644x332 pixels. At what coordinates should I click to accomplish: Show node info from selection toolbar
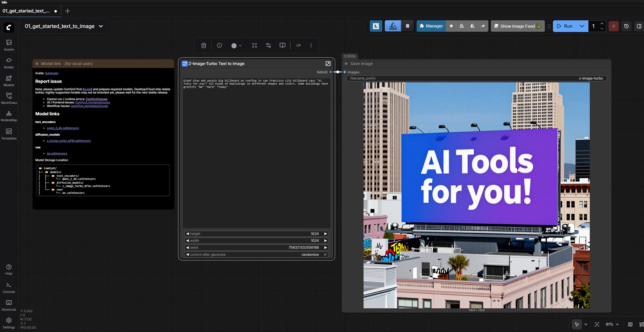click(219, 45)
